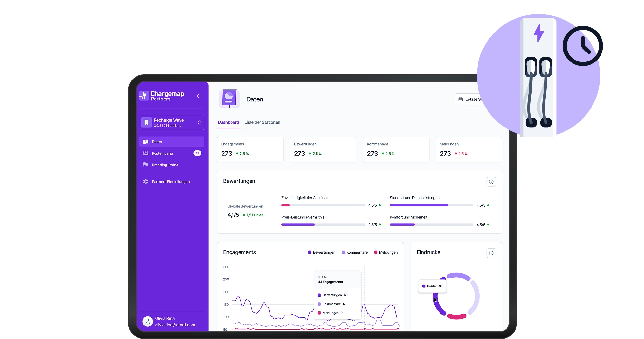Screen dimensions: 644x339
Task: Open the Posteingang inbox icon
Action: click(146, 153)
